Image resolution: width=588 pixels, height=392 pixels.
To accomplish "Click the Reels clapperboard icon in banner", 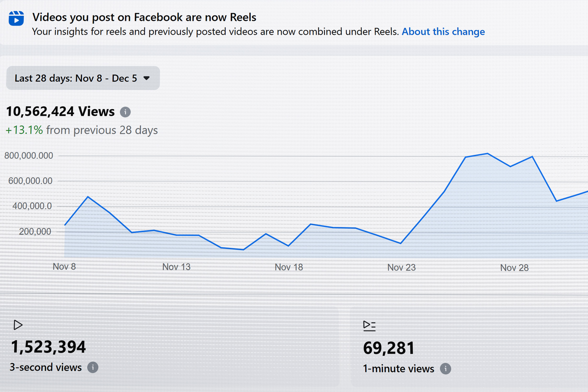I will [16, 18].
